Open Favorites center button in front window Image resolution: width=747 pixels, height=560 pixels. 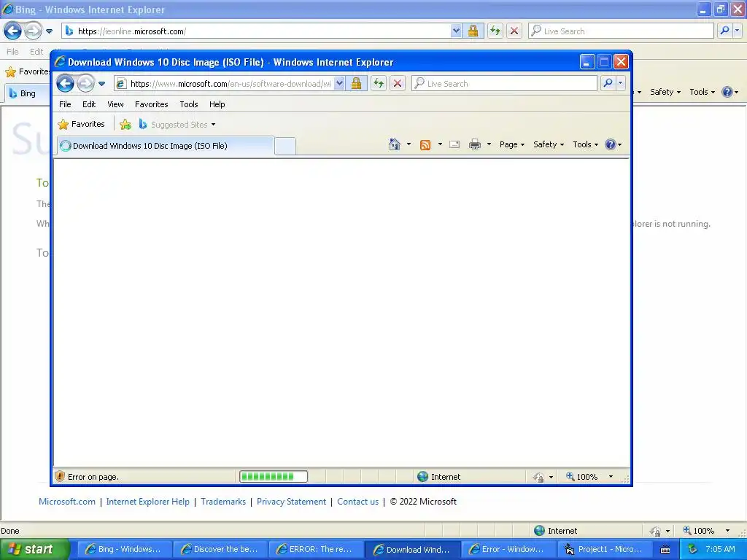(82, 124)
